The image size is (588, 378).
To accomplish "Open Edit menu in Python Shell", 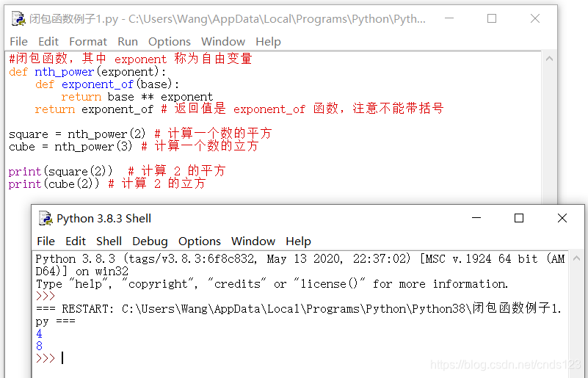I will (x=76, y=241).
